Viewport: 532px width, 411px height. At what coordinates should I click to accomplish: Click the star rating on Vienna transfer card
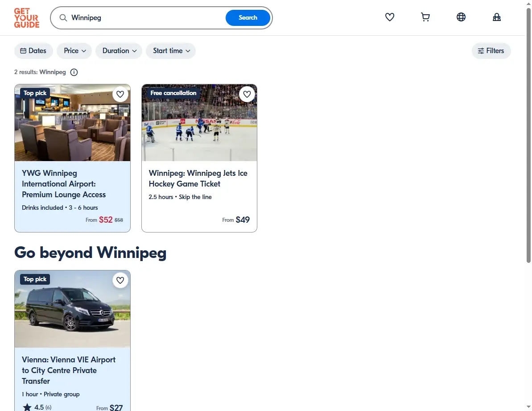pyautogui.click(x=37, y=407)
